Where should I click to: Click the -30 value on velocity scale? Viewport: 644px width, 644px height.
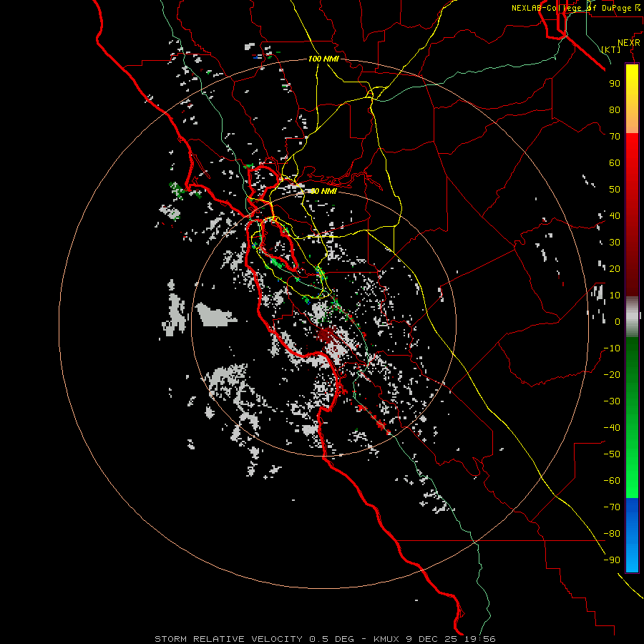[x=612, y=401]
